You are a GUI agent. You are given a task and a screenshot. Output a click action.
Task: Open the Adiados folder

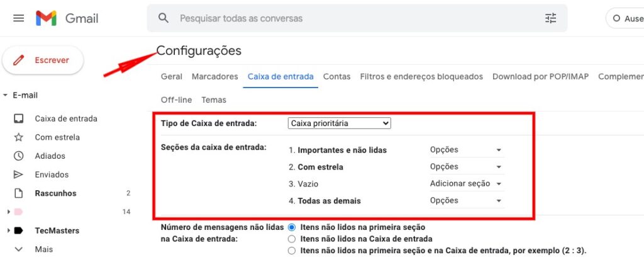pos(50,156)
